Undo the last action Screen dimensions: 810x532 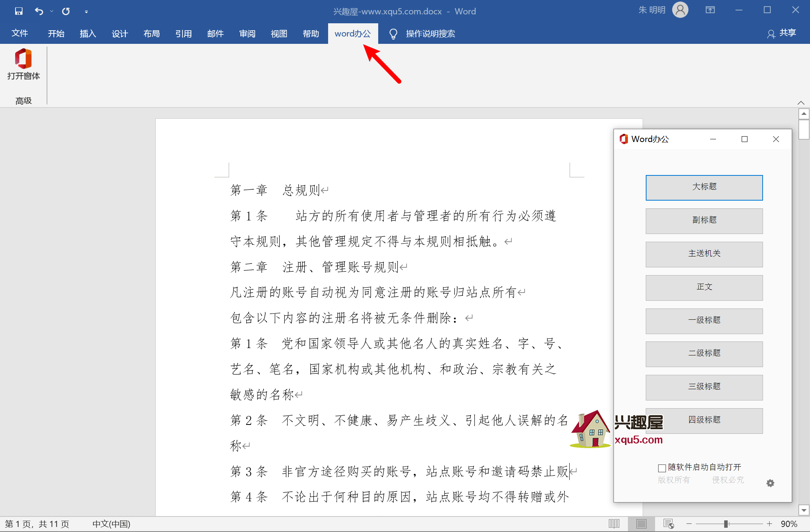pos(38,11)
